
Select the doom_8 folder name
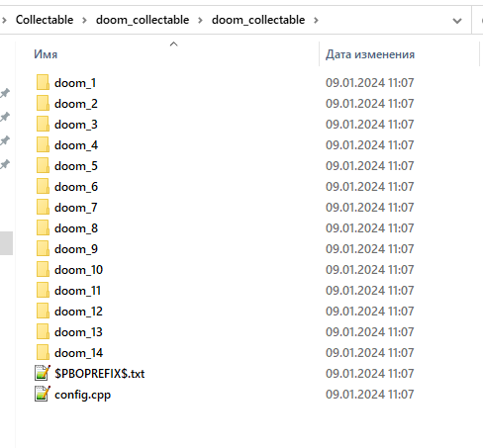pyautogui.click(x=76, y=228)
